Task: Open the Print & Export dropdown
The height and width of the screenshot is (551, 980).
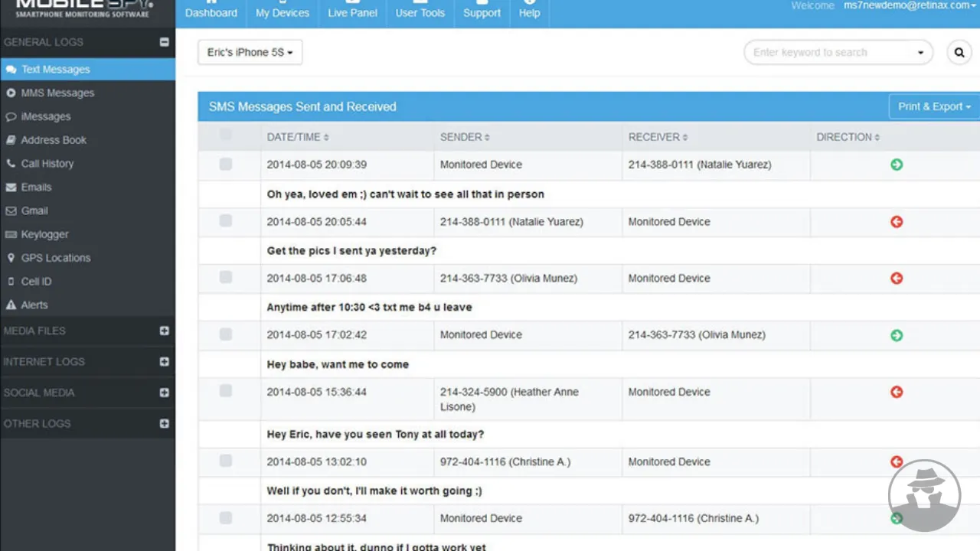Action: [934, 106]
